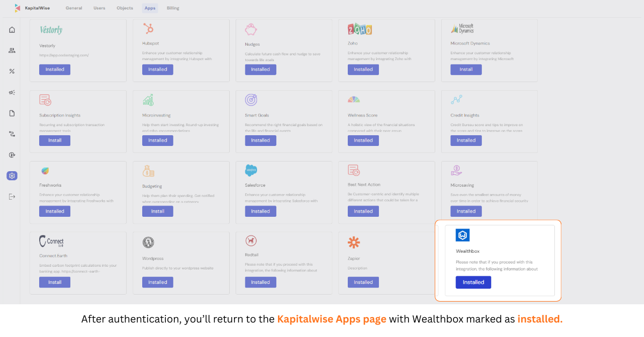
Task: Click the Zapier asterisk logo
Action: click(x=354, y=243)
